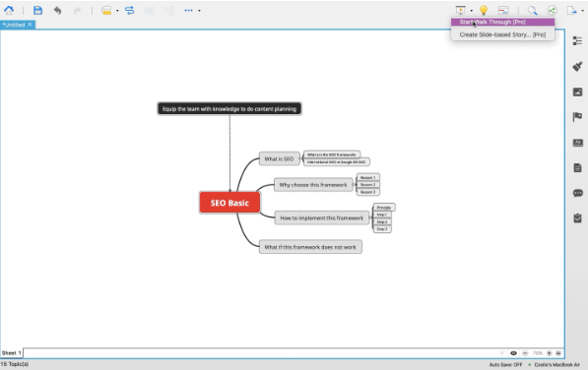
Task: Click the zoom in plus button
Action: [549, 353]
